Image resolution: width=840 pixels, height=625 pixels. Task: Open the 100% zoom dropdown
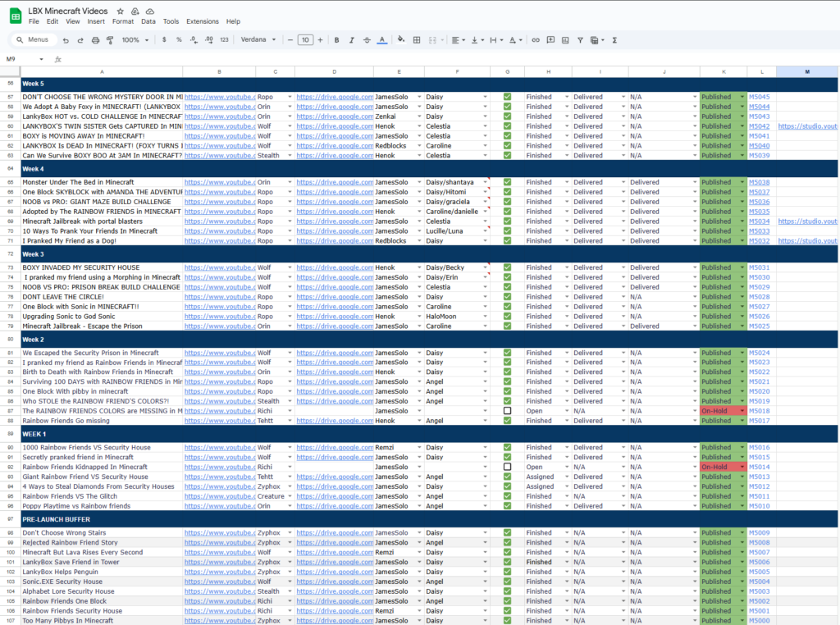(x=134, y=39)
